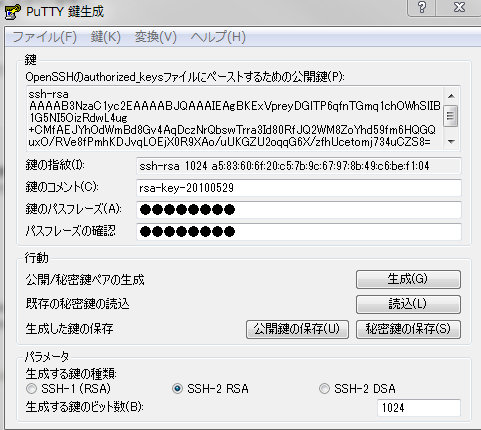The height and width of the screenshot is (430, 481).
Task: Click the 鍵のコメント field with rsa-key-20100529
Action: (x=299, y=188)
